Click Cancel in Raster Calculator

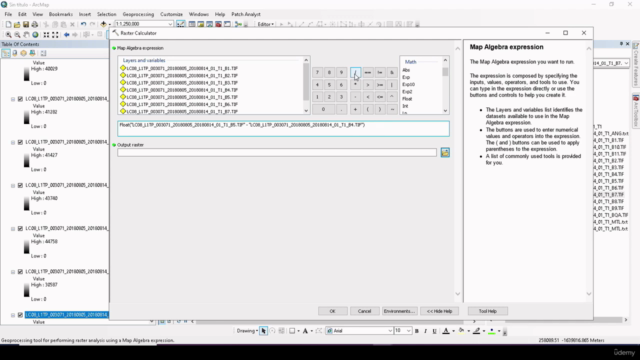pyautogui.click(x=364, y=311)
